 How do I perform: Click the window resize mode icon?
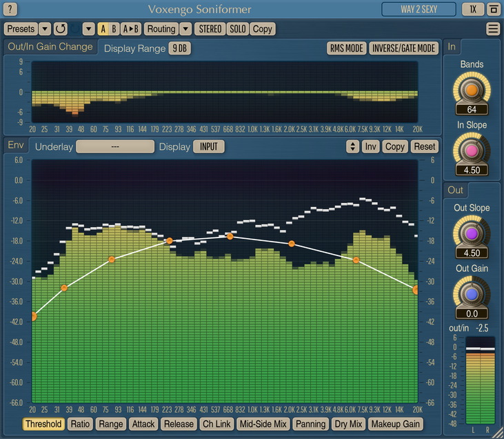tap(494, 10)
